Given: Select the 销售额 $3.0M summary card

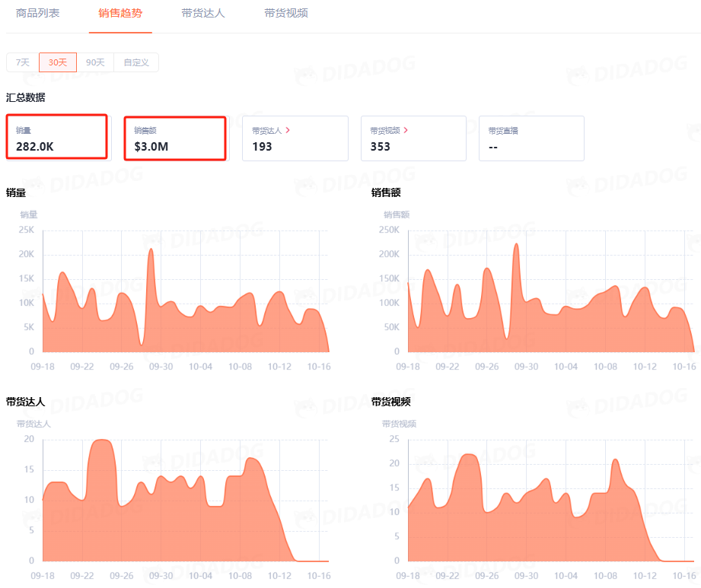Looking at the screenshot, I should pyautogui.click(x=175, y=138).
